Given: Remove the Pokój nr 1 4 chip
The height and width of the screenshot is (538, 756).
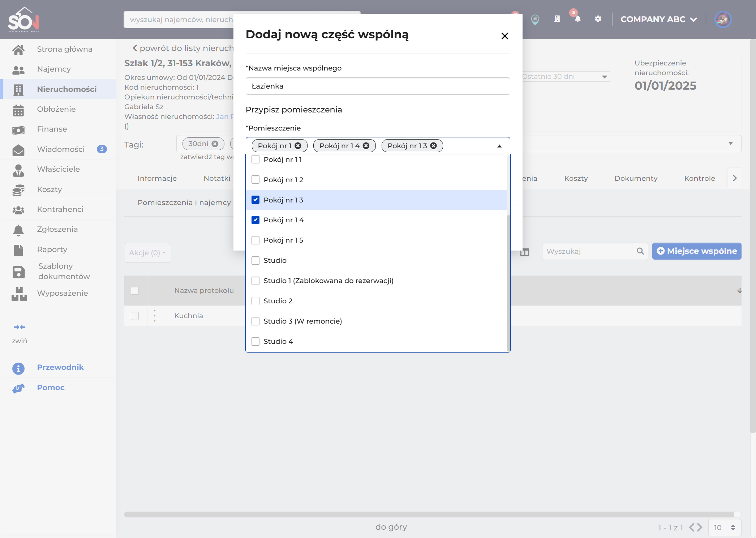Looking at the screenshot, I should pyautogui.click(x=366, y=146).
